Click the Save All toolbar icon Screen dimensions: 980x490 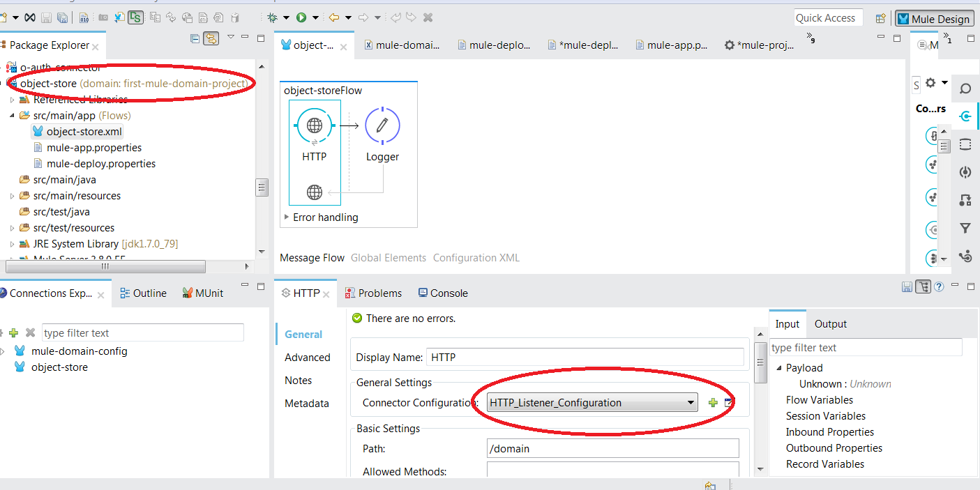click(63, 18)
